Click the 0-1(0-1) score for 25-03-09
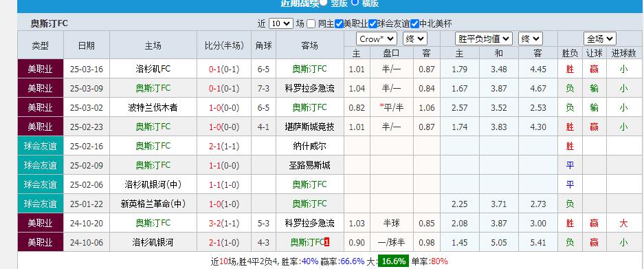The width and height of the screenshot is (644, 269). [x=224, y=89]
